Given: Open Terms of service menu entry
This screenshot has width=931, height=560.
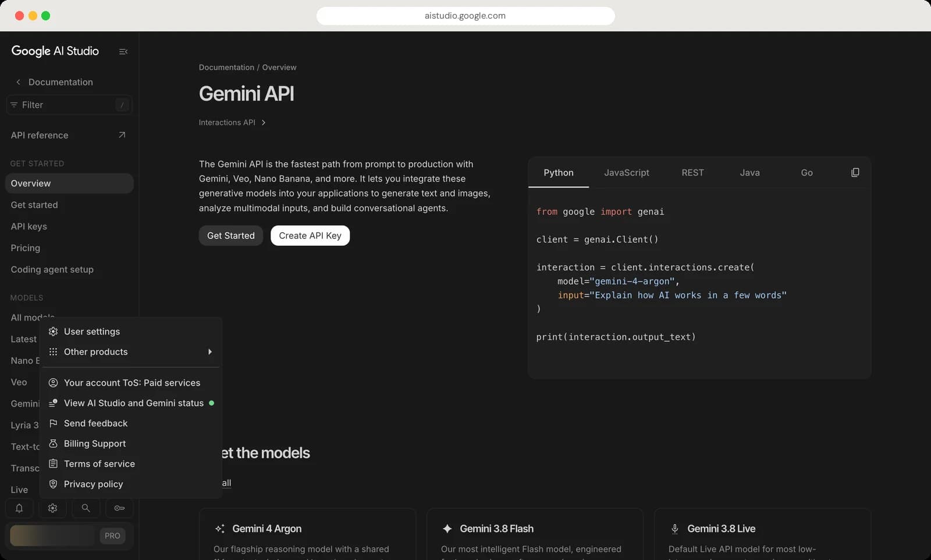Looking at the screenshot, I should [x=131, y=463].
